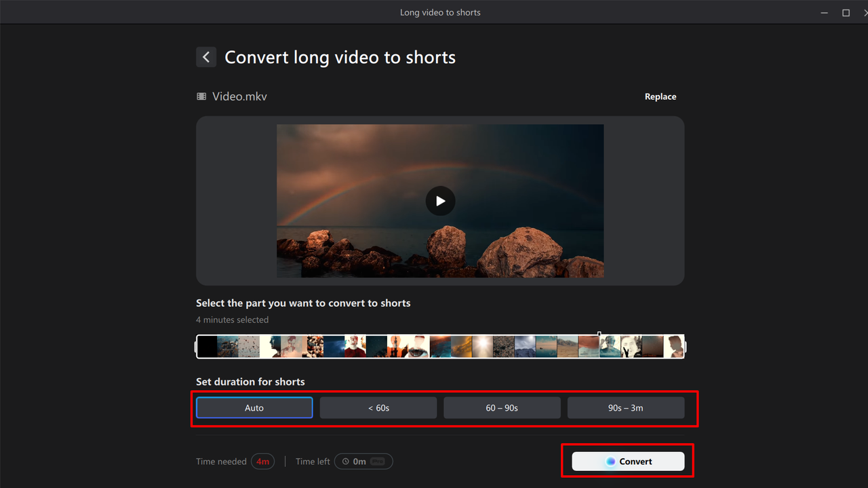868x488 pixels.
Task: Choose the 90s – 3m duration
Action: (626, 408)
